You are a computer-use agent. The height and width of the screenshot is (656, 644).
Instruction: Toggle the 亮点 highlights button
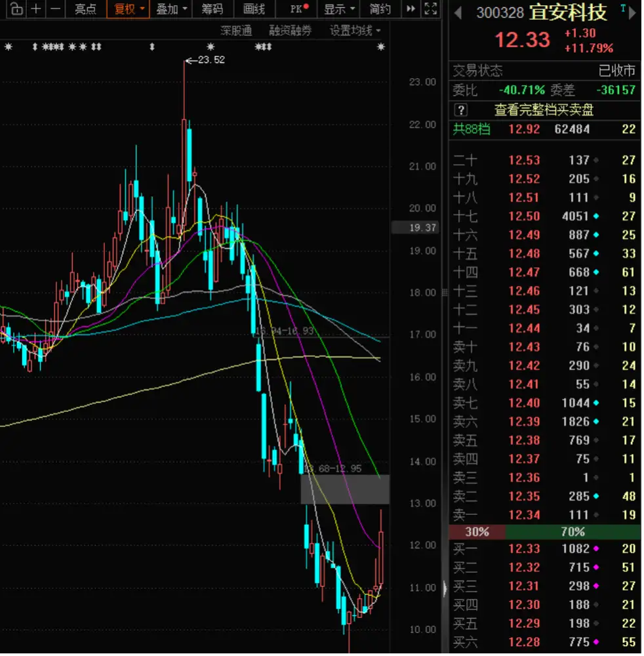click(x=85, y=9)
